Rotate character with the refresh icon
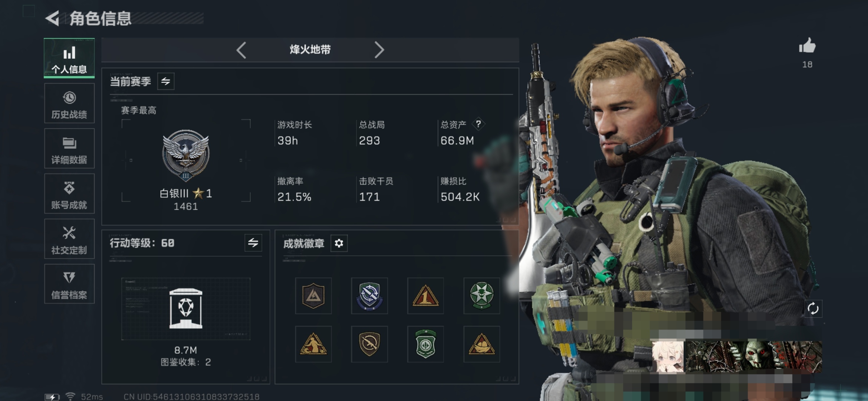 [813, 309]
